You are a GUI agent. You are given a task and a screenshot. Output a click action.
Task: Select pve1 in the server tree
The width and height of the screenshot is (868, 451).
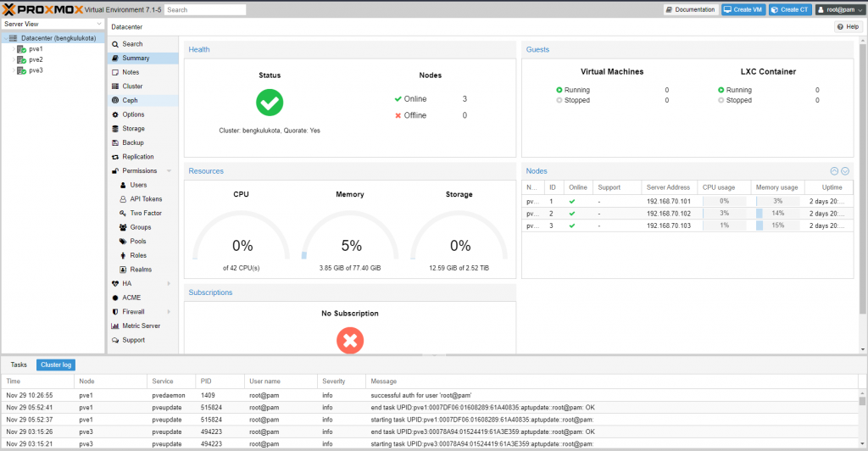(36, 48)
